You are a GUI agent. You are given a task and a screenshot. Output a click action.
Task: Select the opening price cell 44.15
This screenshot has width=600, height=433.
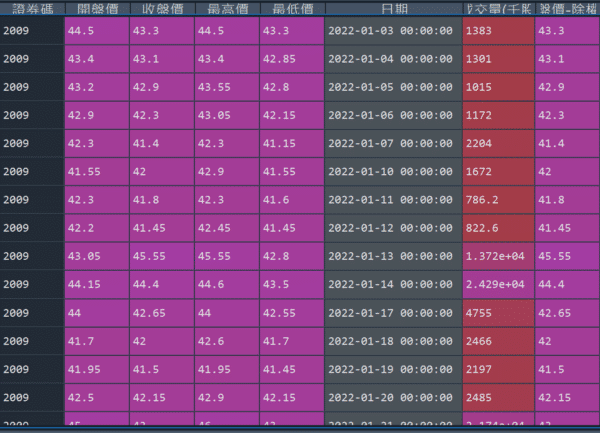[96, 285]
